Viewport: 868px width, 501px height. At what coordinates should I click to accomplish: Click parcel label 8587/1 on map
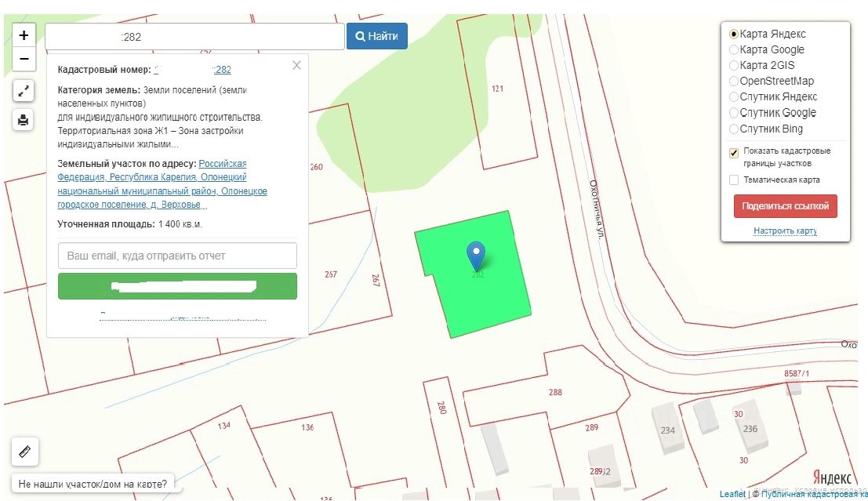797,373
